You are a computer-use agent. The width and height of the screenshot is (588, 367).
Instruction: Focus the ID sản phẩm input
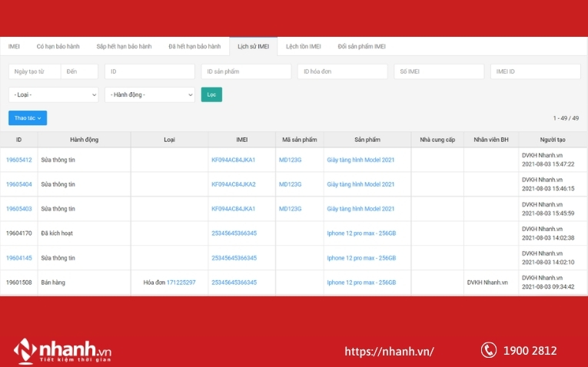246,71
